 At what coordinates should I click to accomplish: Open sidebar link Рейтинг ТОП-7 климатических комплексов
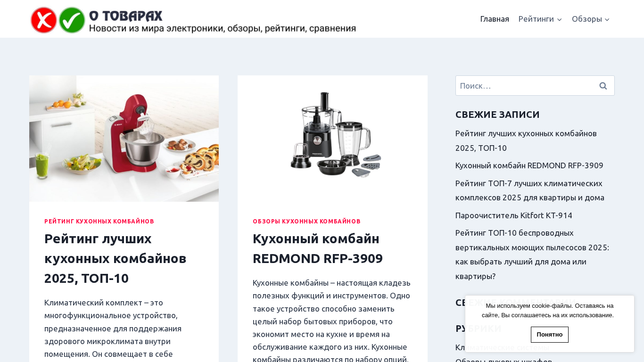(530, 190)
